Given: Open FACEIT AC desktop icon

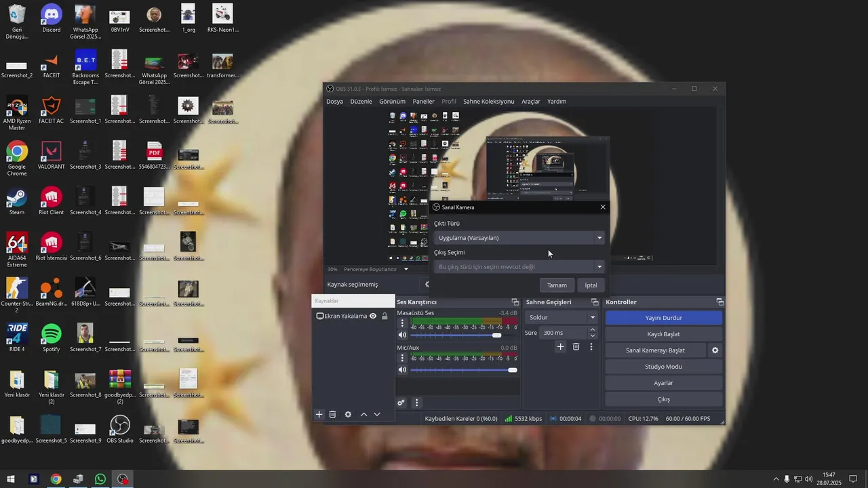Looking at the screenshot, I should (x=51, y=110).
